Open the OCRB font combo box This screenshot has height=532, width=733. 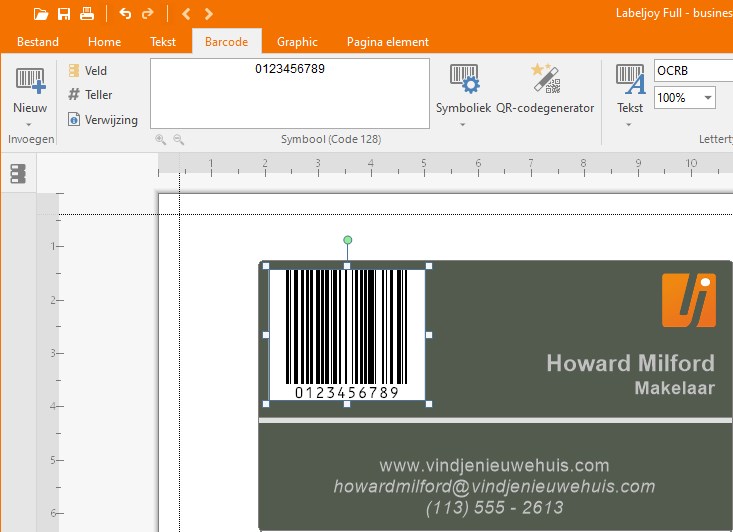click(693, 71)
